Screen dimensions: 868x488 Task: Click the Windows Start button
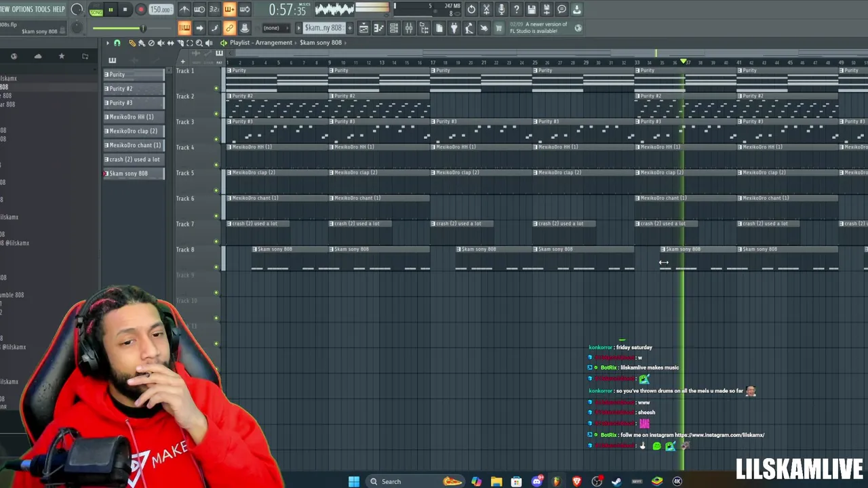point(354,481)
